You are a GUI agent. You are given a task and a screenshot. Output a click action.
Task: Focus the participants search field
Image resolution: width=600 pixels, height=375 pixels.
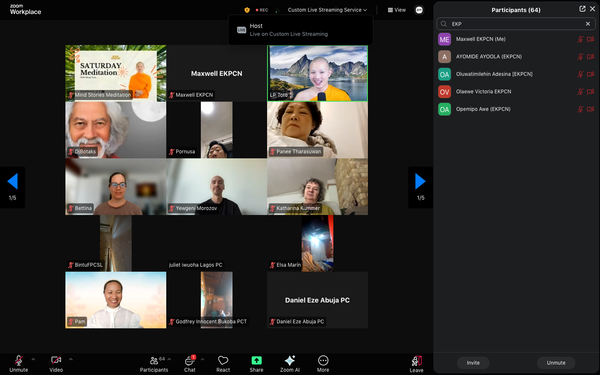click(516, 24)
